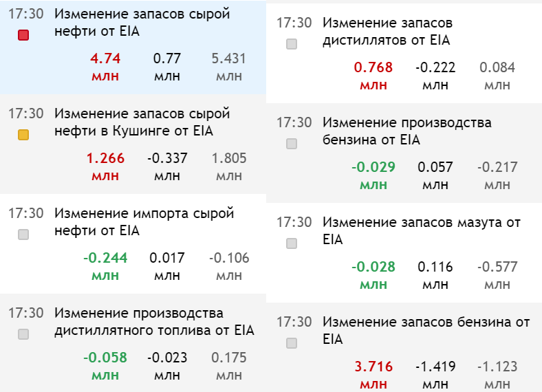Click the 5.431 млн previous crude inventories value
The image size is (542, 392).
(x=229, y=66)
